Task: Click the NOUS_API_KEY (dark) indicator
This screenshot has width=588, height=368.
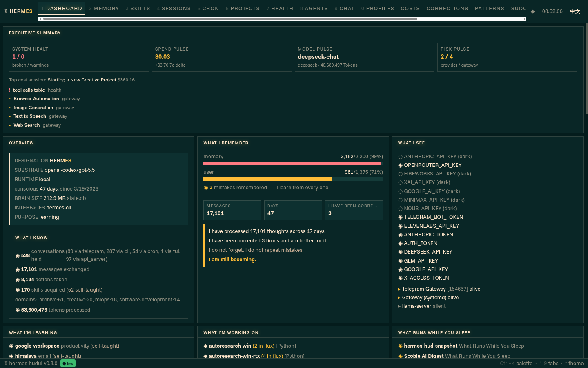Action: [401, 209]
